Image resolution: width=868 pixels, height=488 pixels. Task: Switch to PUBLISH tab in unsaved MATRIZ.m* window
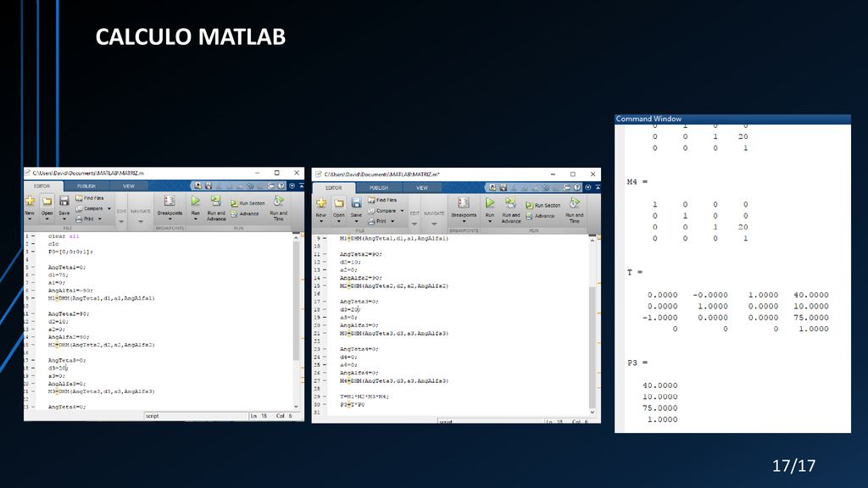(x=379, y=188)
